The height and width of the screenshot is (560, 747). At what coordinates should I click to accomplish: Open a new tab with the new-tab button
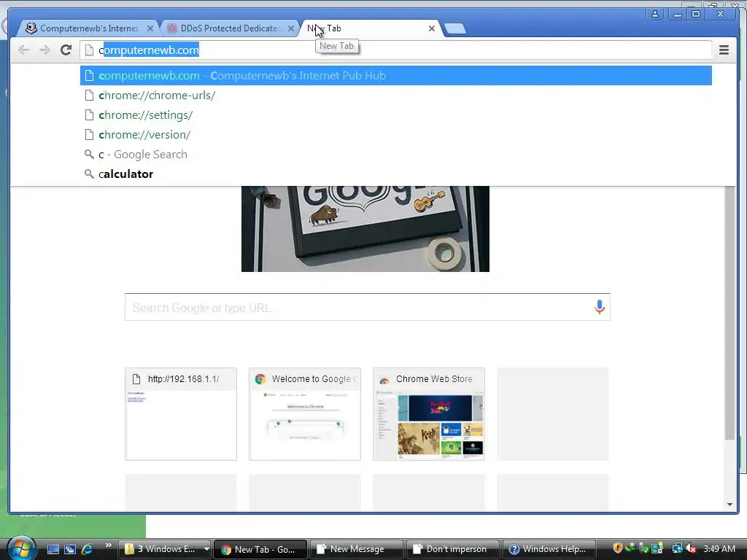tap(455, 28)
